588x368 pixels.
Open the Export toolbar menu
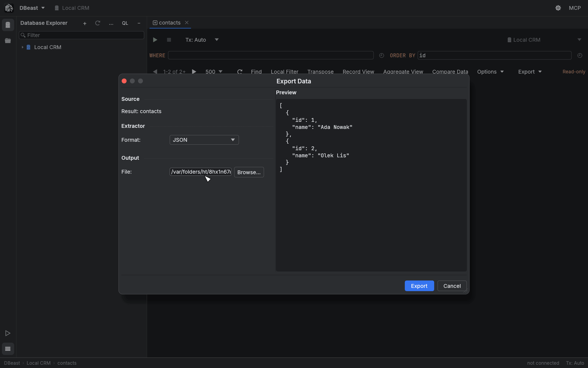pyautogui.click(x=530, y=72)
